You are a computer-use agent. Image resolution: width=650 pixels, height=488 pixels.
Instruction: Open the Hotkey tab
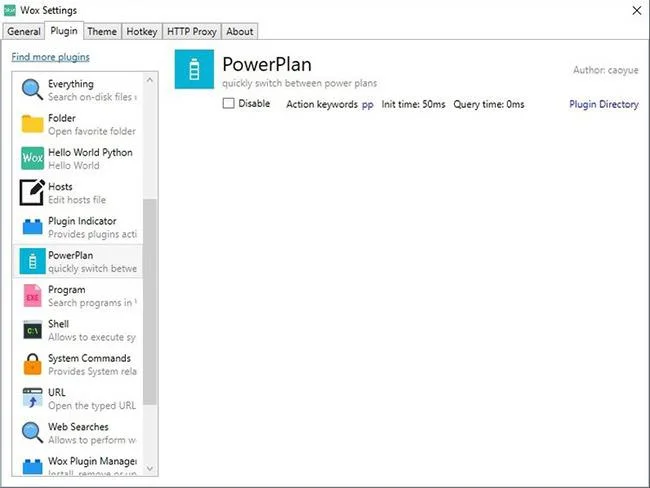(x=142, y=32)
